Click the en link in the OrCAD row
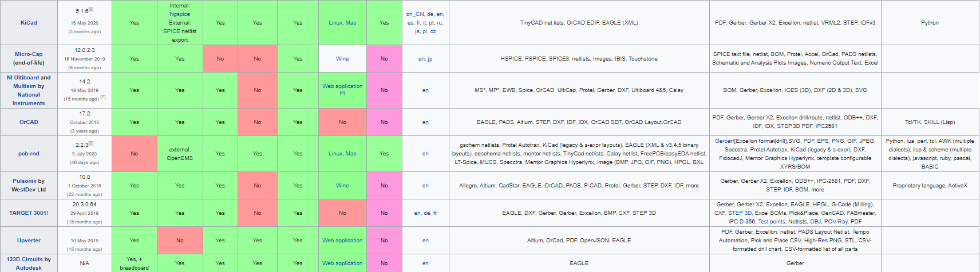 click(425, 122)
